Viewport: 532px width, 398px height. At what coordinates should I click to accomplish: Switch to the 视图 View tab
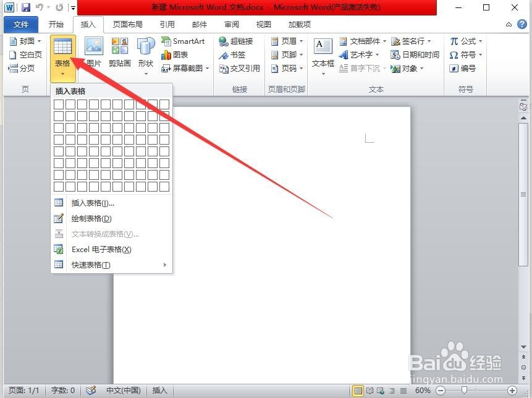(263, 25)
